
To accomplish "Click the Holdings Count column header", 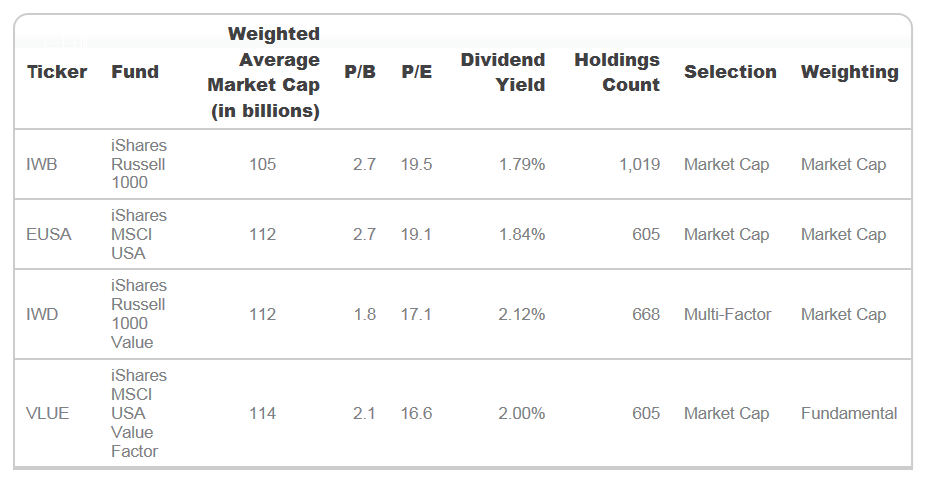I will [x=617, y=72].
